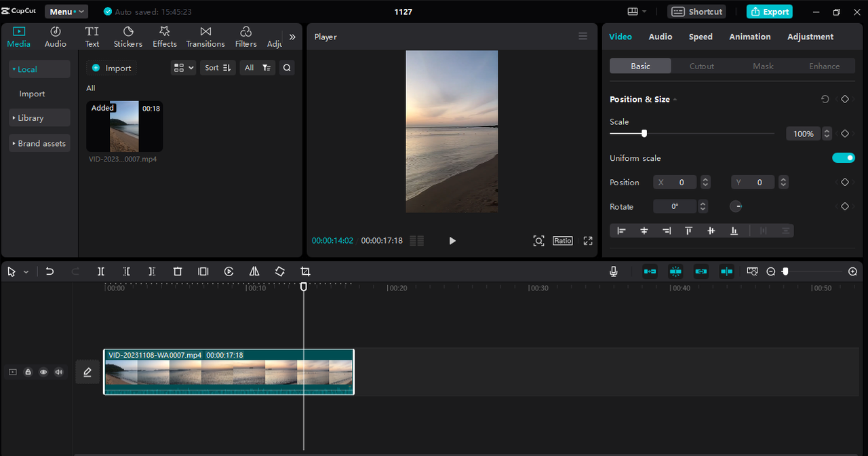
Task: Toggle linkage button in timeline toolbar
Action: (x=701, y=271)
